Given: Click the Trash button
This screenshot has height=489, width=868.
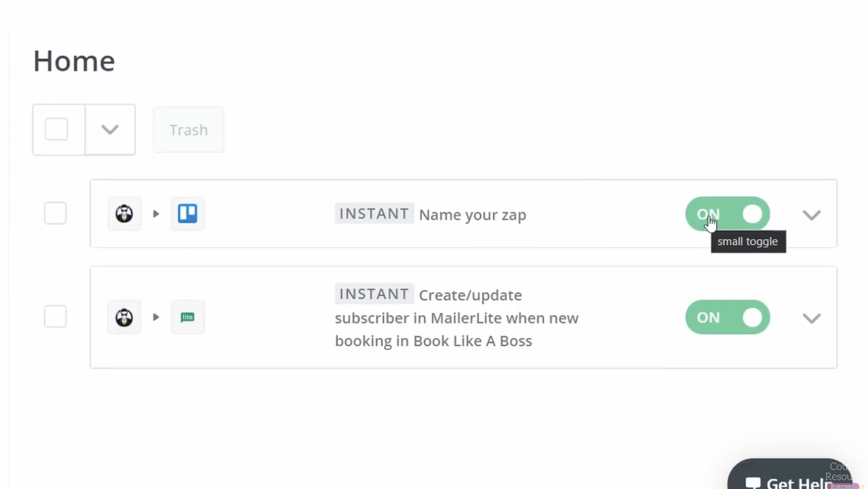Looking at the screenshot, I should [189, 130].
